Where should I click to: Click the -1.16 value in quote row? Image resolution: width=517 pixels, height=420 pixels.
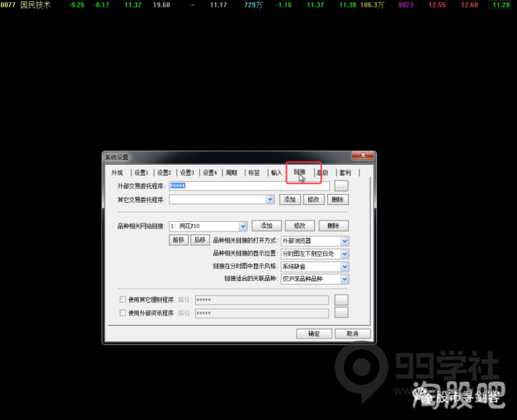coord(284,5)
